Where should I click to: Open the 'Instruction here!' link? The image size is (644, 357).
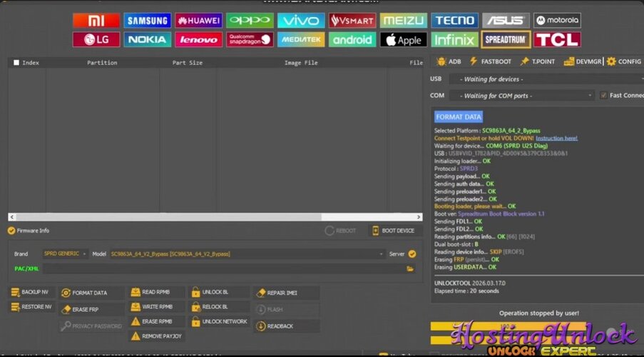pyautogui.click(x=556, y=138)
